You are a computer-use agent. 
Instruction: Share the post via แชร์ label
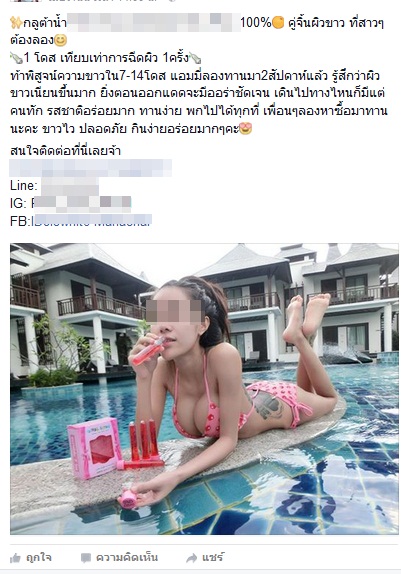click(x=213, y=558)
